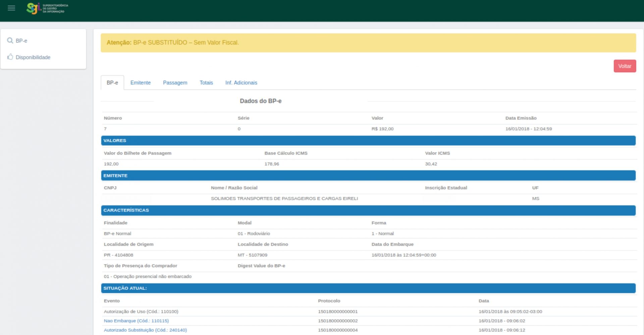Click the CARACTERÍSTICAS section header bar
The width and height of the screenshot is (644, 335).
pos(368,210)
